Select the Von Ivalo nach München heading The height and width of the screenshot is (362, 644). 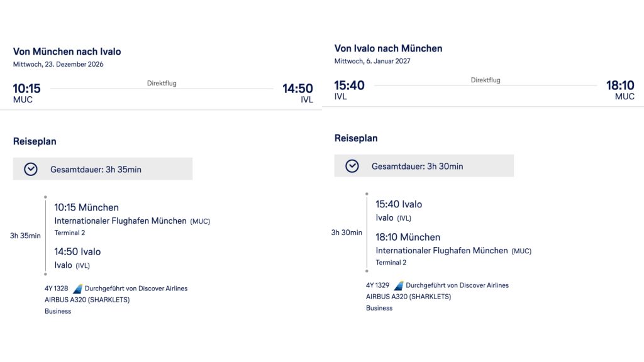pyautogui.click(x=388, y=48)
